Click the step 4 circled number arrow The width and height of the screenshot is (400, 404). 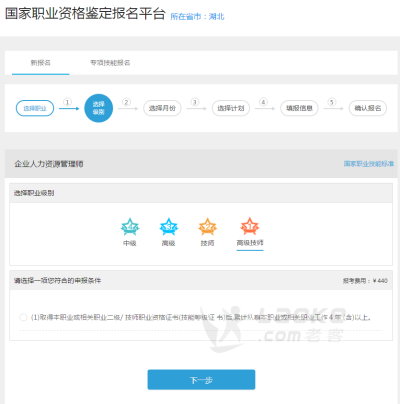[264, 104]
